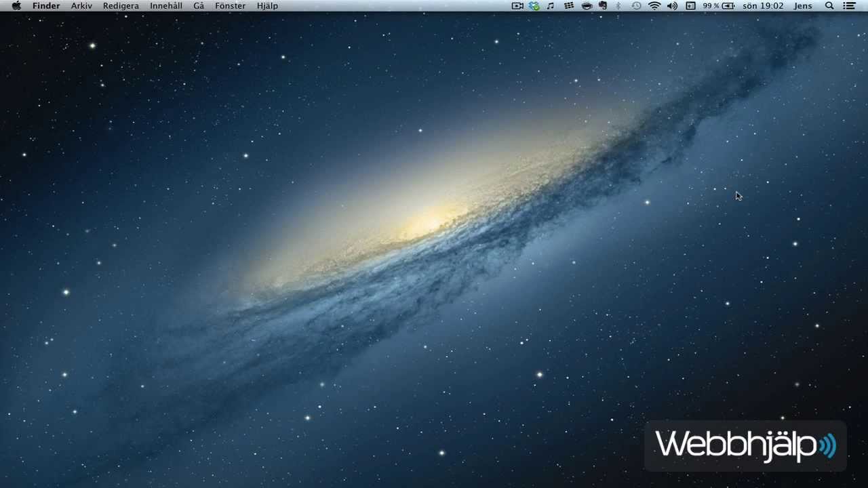Click the grid-shaped menu bar icon

(x=569, y=6)
